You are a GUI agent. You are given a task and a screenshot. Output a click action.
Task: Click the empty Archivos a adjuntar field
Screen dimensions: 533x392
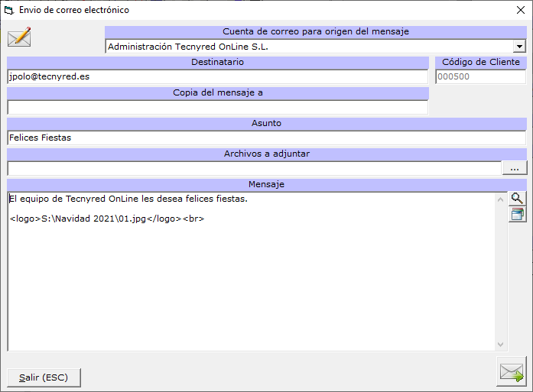tap(253, 168)
